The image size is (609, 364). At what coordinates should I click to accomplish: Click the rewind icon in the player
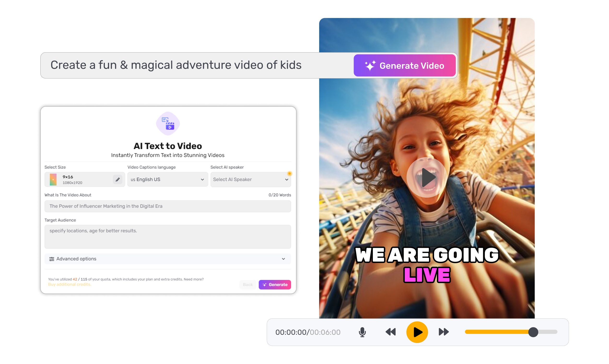(390, 332)
